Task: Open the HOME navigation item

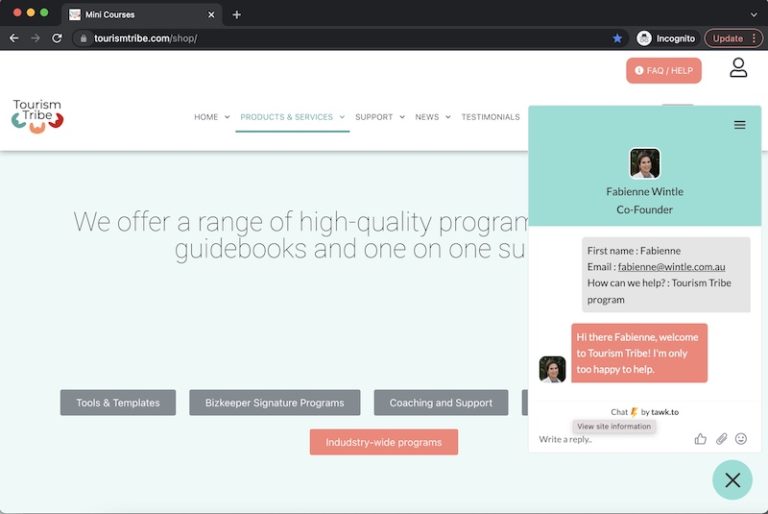Action: coord(206,117)
